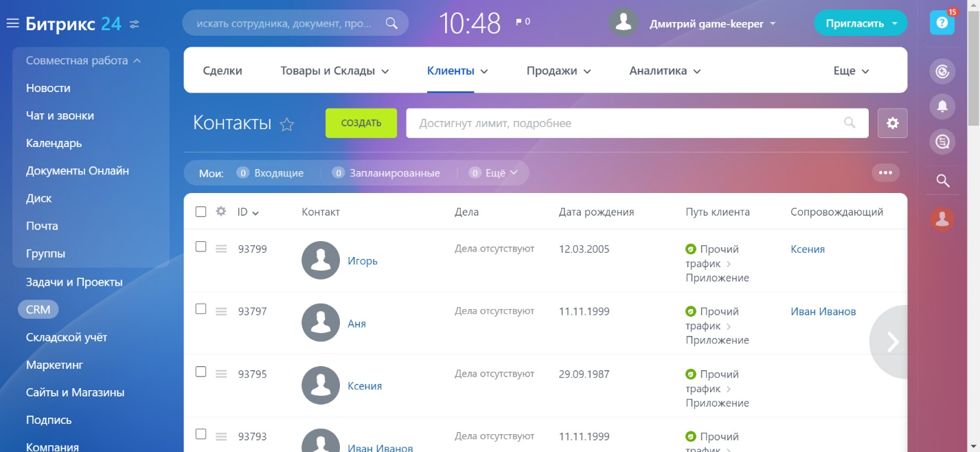Viewport: 980px width, 452px height.
Task: Select CRM in the sidebar
Action: click(x=38, y=309)
